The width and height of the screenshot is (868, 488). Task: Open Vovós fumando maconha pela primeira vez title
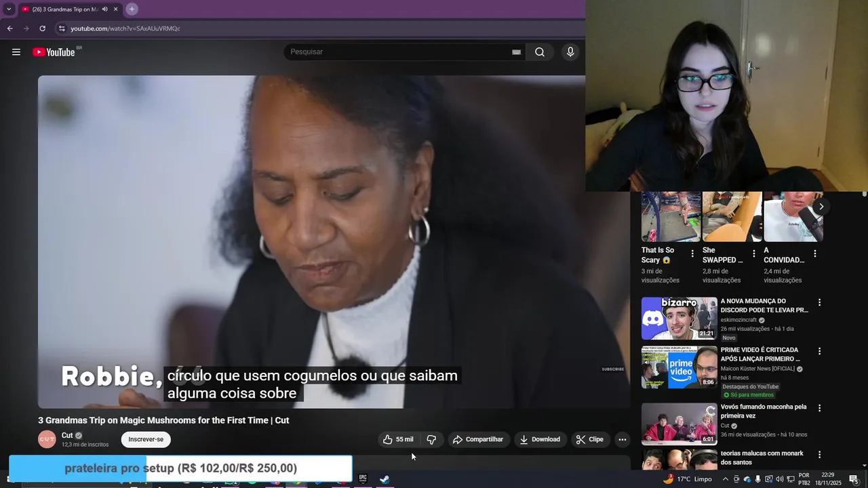(764, 411)
